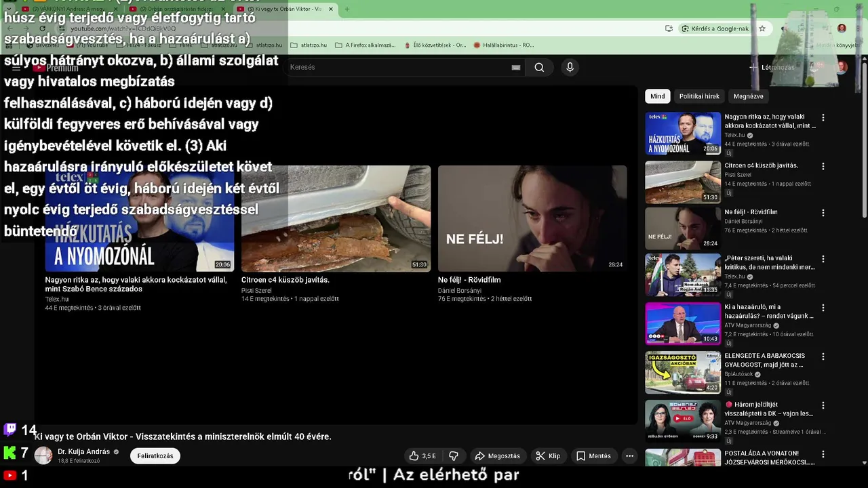Image resolution: width=868 pixels, height=488 pixels.
Task: Open the install app icon in address bar
Action: coord(669,28)
